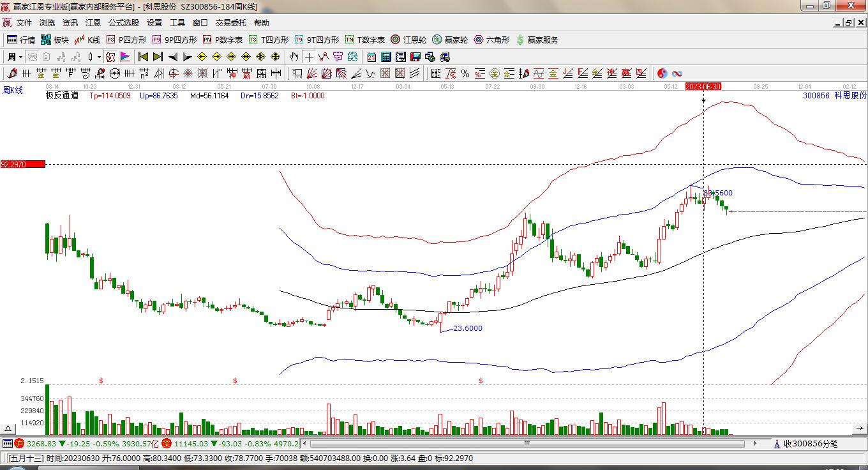The image size is (868, 470).
Task: Toggle the small triangle at volume panel left
Action: pos(8,430)
